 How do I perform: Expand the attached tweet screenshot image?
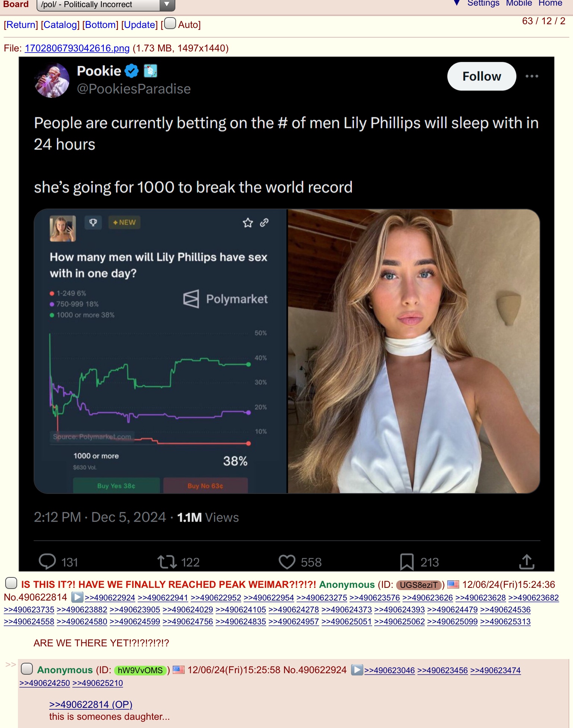point(286,314)
